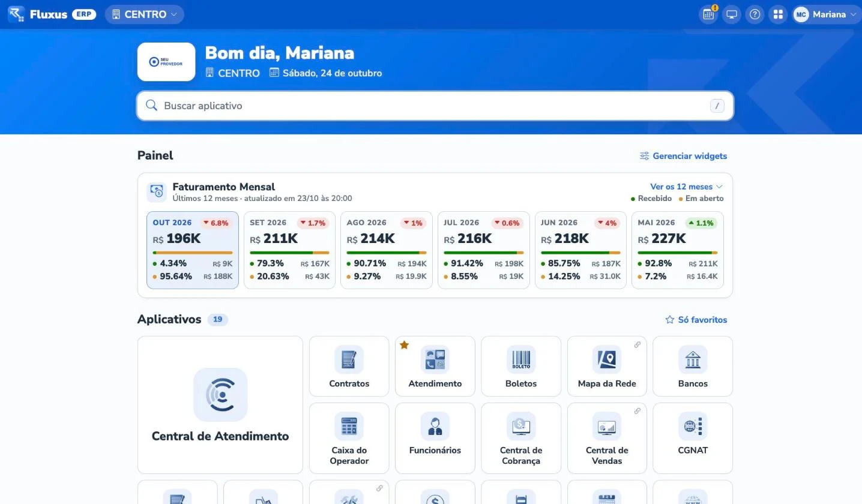Select the OUT 2026 billing card
The image size is (862, 504).
[x=193, y=250]
